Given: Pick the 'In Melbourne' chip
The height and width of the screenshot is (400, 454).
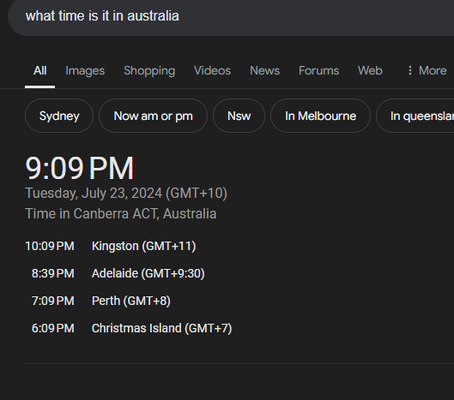Looking at the screenshot, I should point(320,116).
